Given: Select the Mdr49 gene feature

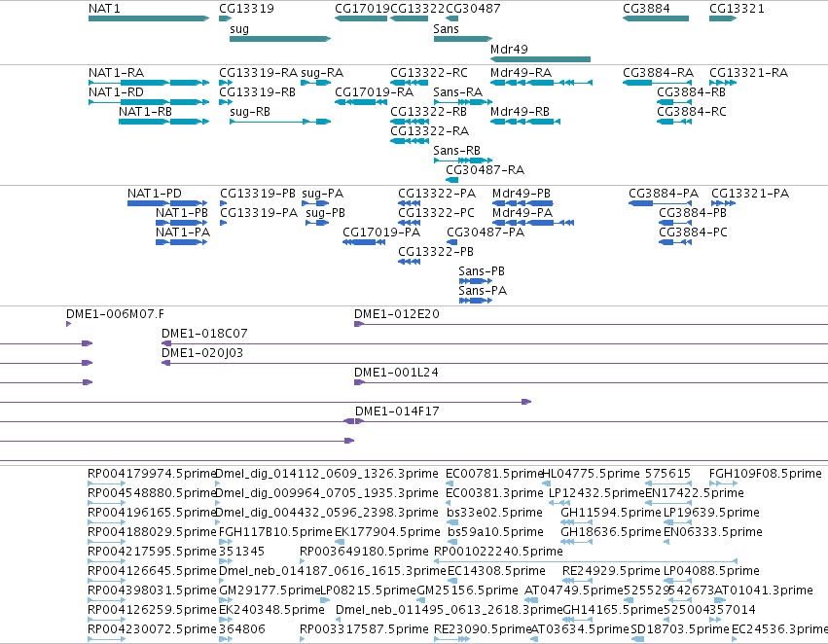Looking at the screenshot, I should click(540, 59).
